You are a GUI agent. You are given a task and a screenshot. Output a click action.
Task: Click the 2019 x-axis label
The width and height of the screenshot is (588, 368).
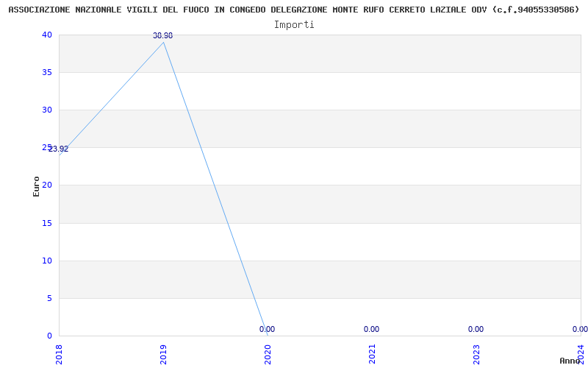coord(163,355)
